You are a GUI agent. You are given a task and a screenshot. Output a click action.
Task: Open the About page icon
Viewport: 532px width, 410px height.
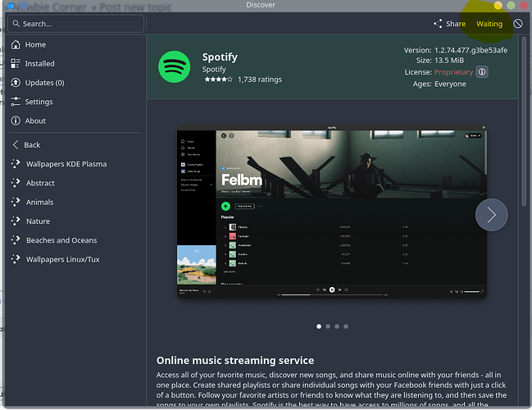point(16,121)
